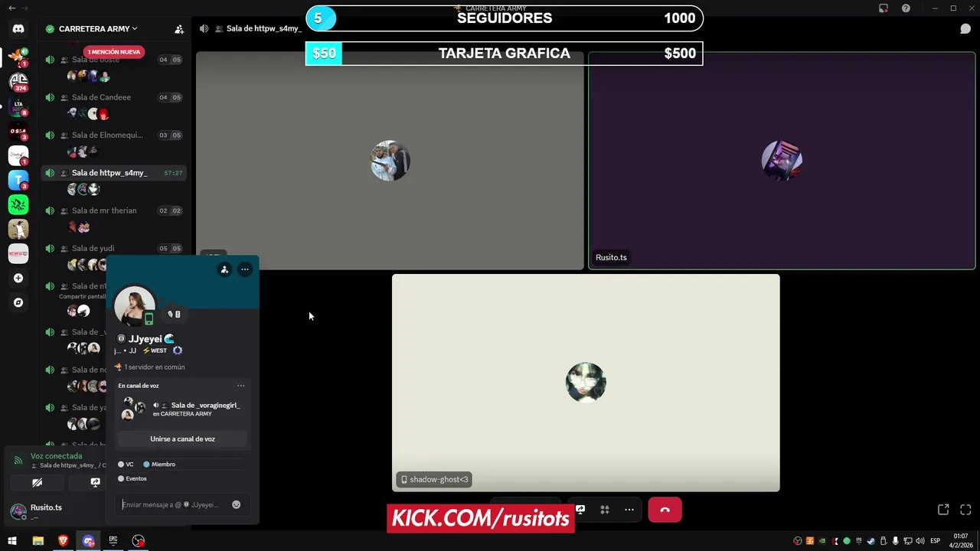
Task: Expand the CARRETERA ARMY server menu
Action: pos(97,29)
